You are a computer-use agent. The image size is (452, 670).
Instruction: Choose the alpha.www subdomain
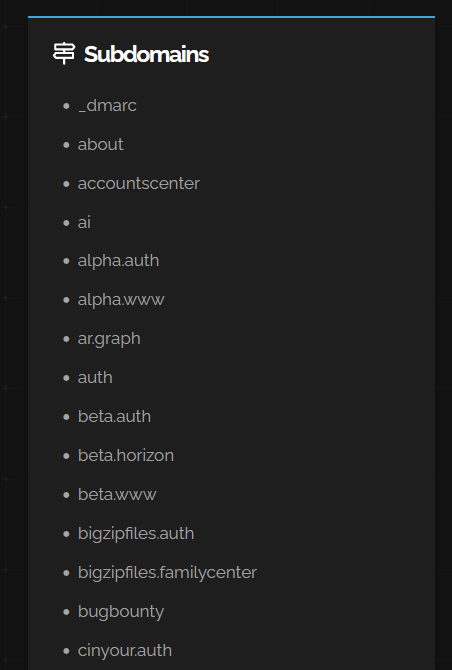(121, 300)
